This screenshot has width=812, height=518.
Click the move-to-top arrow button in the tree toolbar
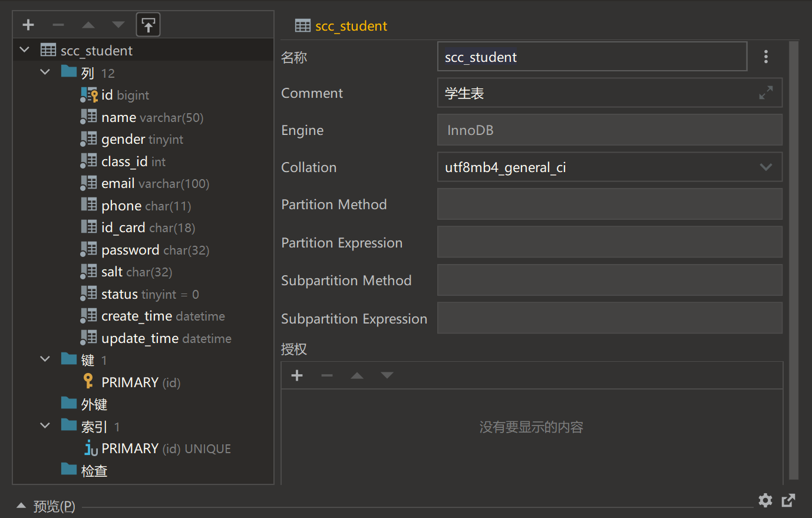148,25
